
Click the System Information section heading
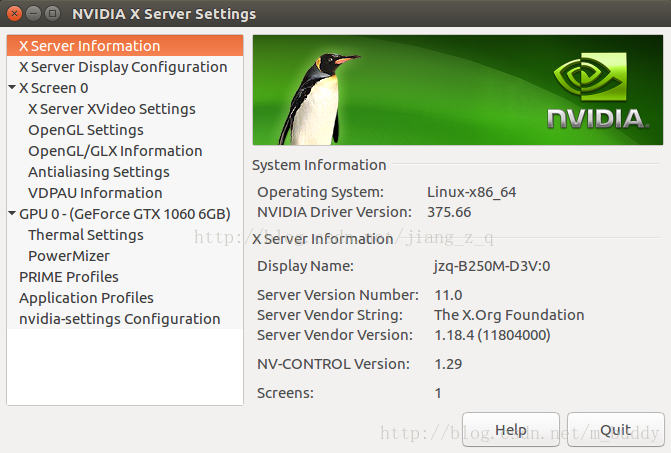coord(319,165)
